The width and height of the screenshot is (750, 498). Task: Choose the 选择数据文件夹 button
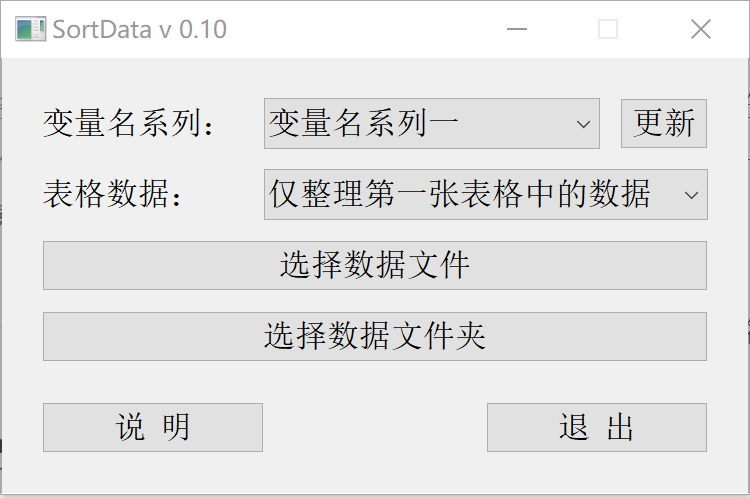coord(375,336)
